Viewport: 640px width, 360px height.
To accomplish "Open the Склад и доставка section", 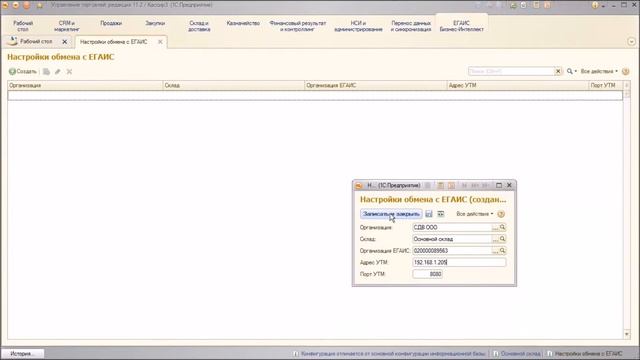I will point(199,26).
